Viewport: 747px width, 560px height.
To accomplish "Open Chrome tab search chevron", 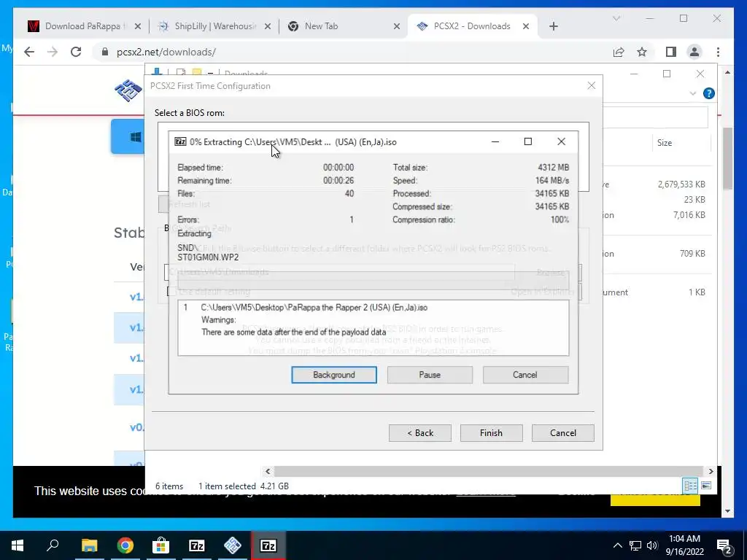I will point(616,18).
